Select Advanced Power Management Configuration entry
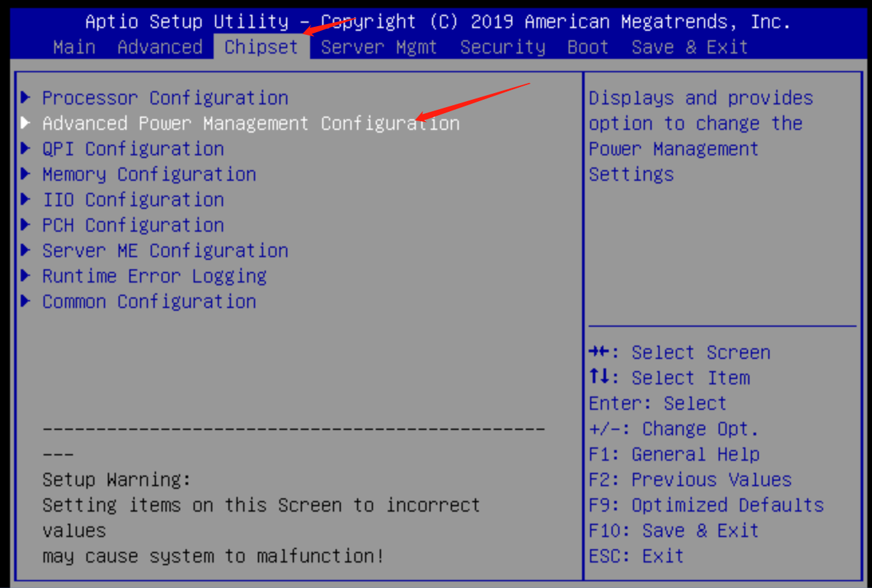This screenshot has height=588, width=872. pyautogui.click(x=250, y=123)
